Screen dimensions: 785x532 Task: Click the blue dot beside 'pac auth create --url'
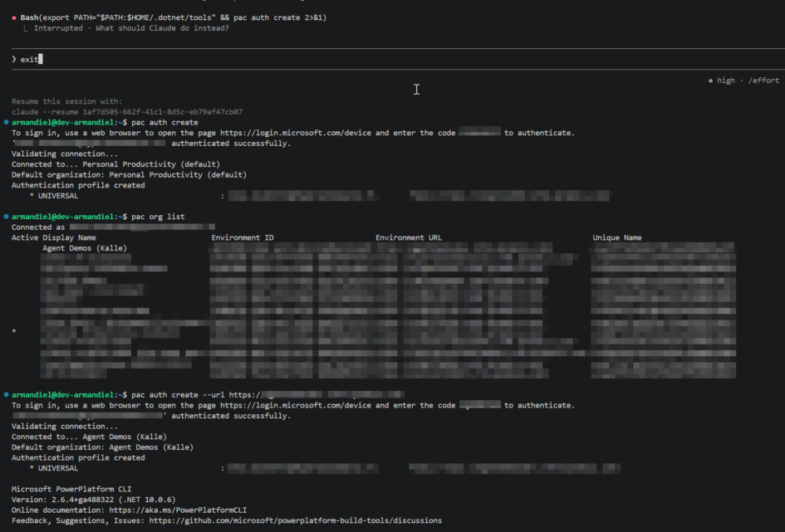click(x=6, y=394)
